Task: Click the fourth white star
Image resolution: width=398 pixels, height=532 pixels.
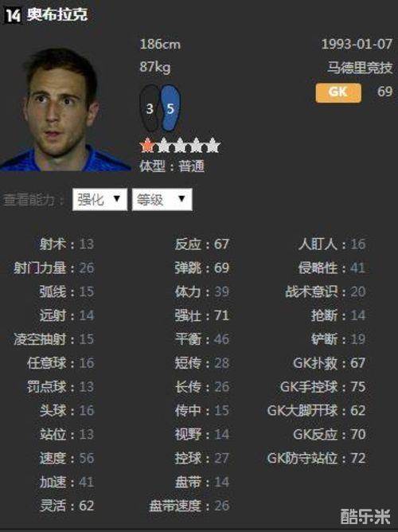Action: 197,145
